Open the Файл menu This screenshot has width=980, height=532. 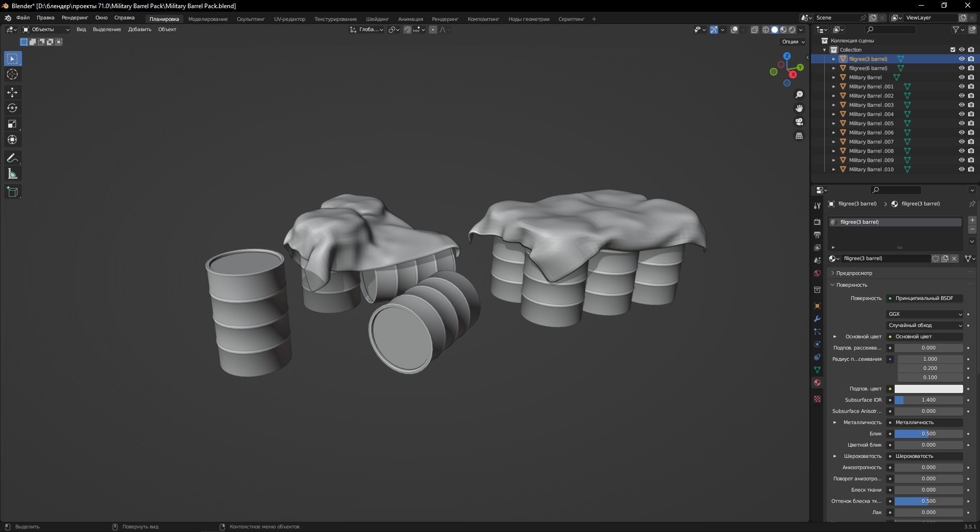[x=23, y=18]
